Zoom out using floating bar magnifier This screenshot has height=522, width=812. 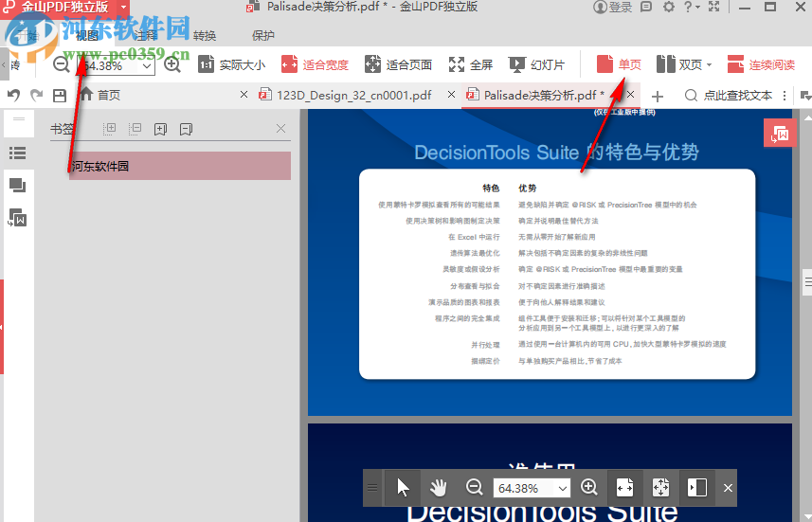(474, 487)
